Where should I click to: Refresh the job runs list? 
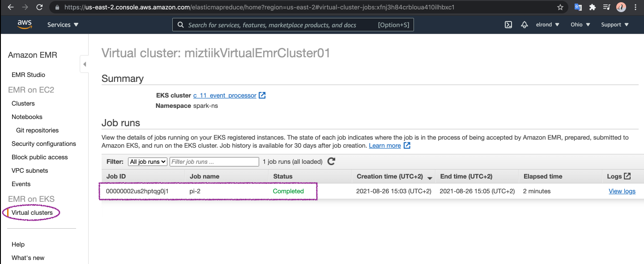pyautogui.click(x=331, y=162)
